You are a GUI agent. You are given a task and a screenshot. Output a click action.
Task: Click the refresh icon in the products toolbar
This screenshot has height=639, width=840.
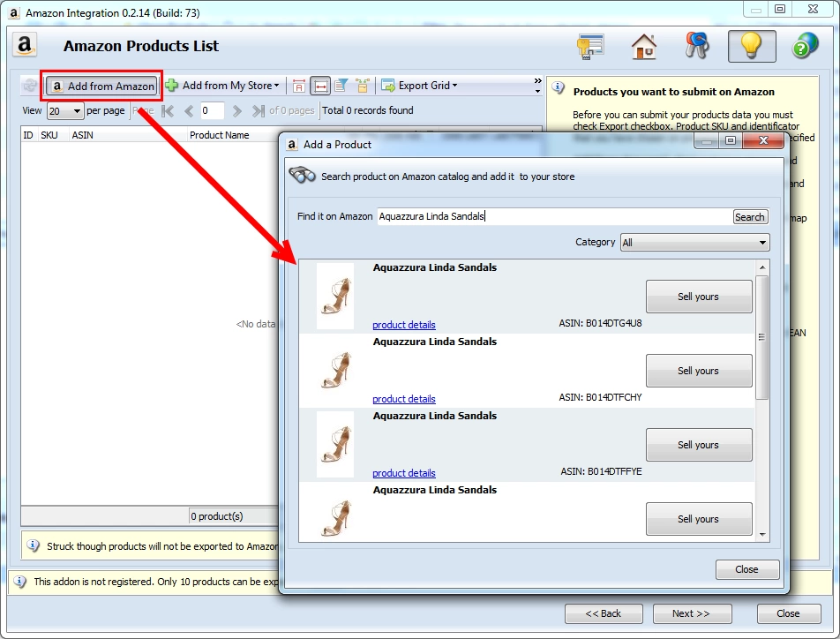30,86
